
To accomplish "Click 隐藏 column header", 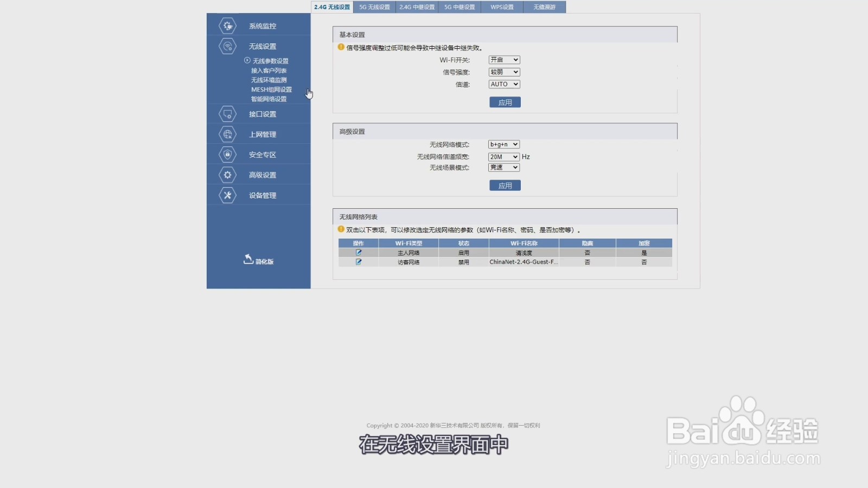I will [x=588, y=243].
